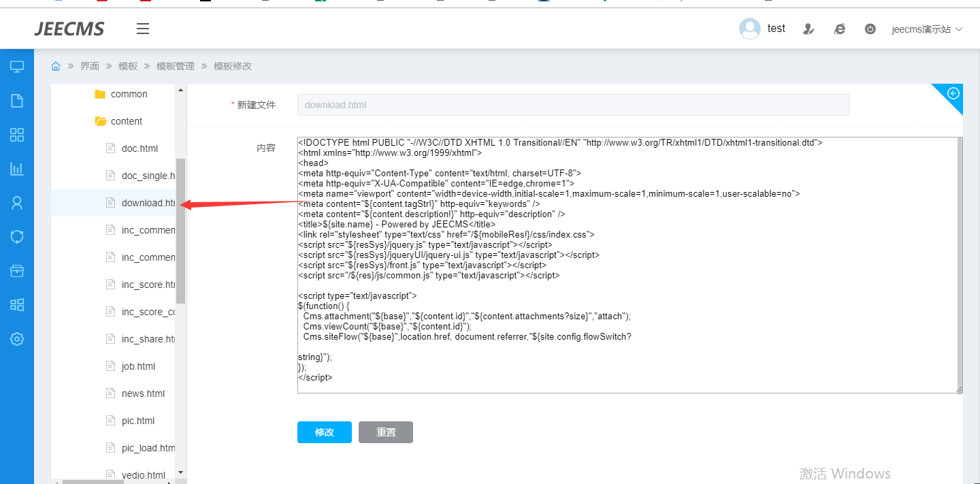This screenshot has width=980, height=484.
Task: Open the Internet Explorer site preview icon
Action: pos(840,29)
